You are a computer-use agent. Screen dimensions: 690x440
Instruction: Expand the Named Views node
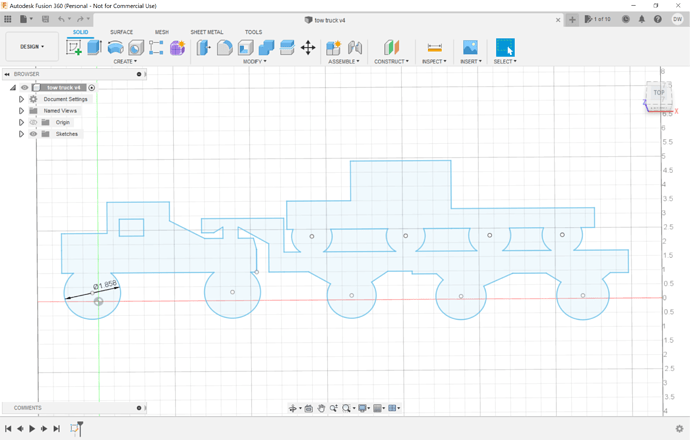click(x=21, y=111)
